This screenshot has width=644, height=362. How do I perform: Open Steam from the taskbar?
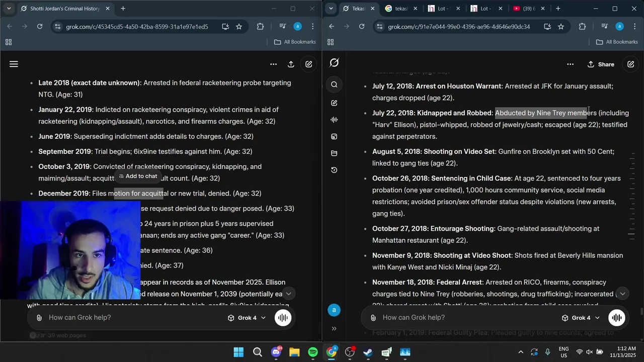click(x=368, y=352)
